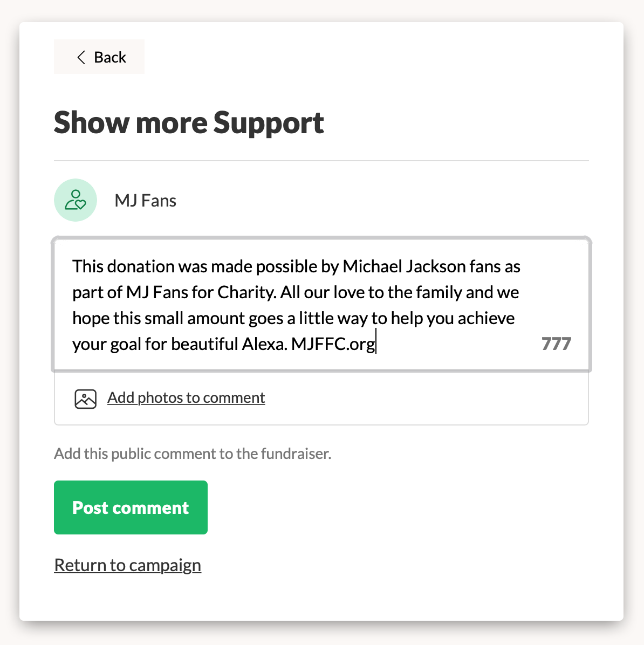Viewport: 644px width, 645px height.
Task: Click the left chevron arrow beside Back
Action: point(81,57)
